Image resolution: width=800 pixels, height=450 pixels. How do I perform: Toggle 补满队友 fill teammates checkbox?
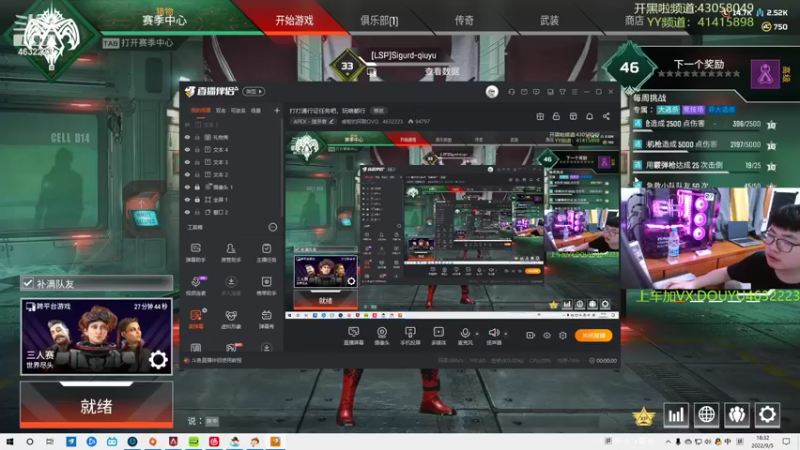point(28,283)
